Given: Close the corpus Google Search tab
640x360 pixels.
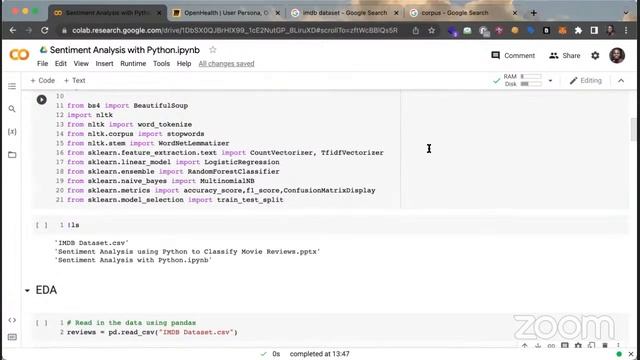Looking at the screenshot, I should coord(515,13).
